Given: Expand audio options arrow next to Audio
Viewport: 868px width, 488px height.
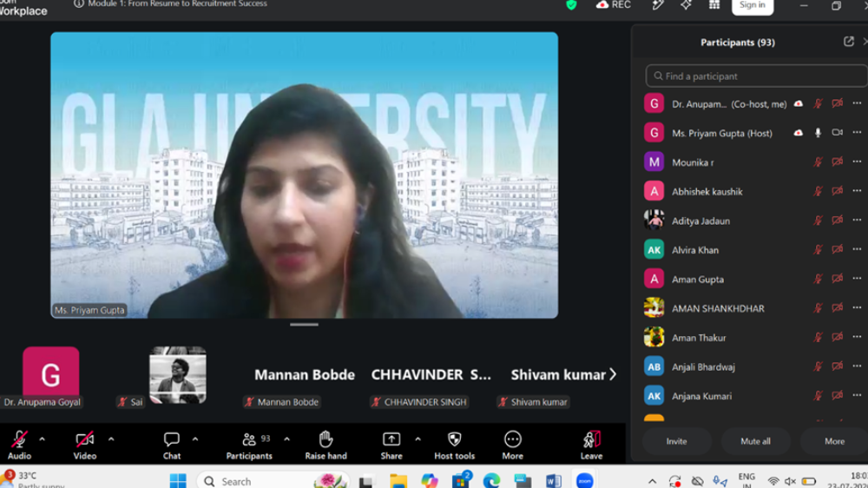Looking at the screenshot, I should (42, 439).
